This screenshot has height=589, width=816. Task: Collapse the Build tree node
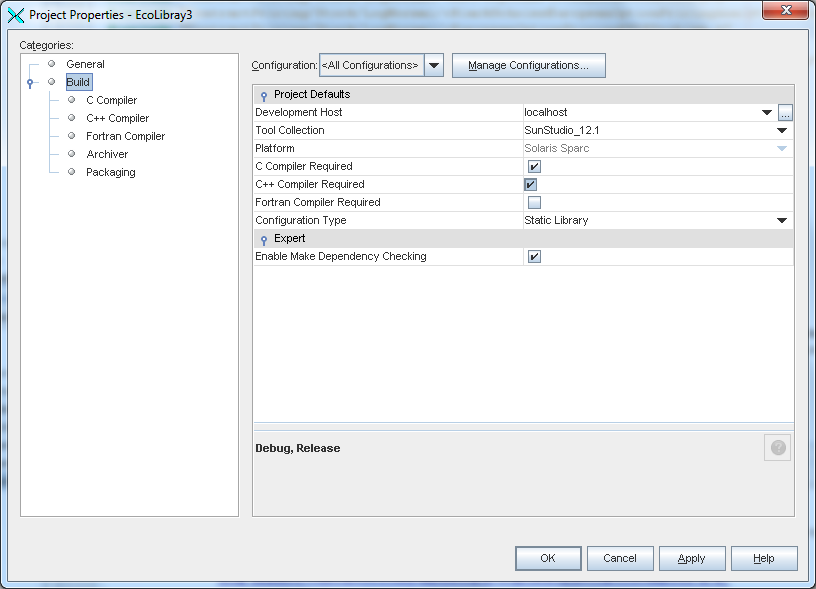coord(31,82)
